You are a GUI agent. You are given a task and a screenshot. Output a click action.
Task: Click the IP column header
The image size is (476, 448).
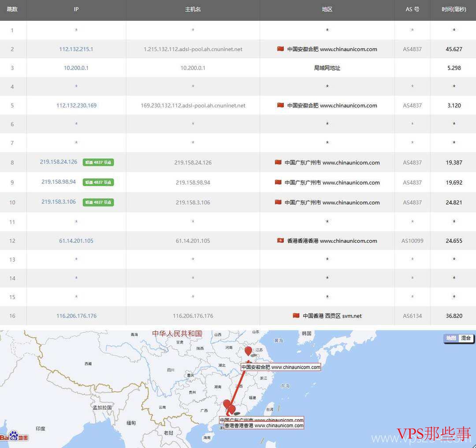(76, 9)
